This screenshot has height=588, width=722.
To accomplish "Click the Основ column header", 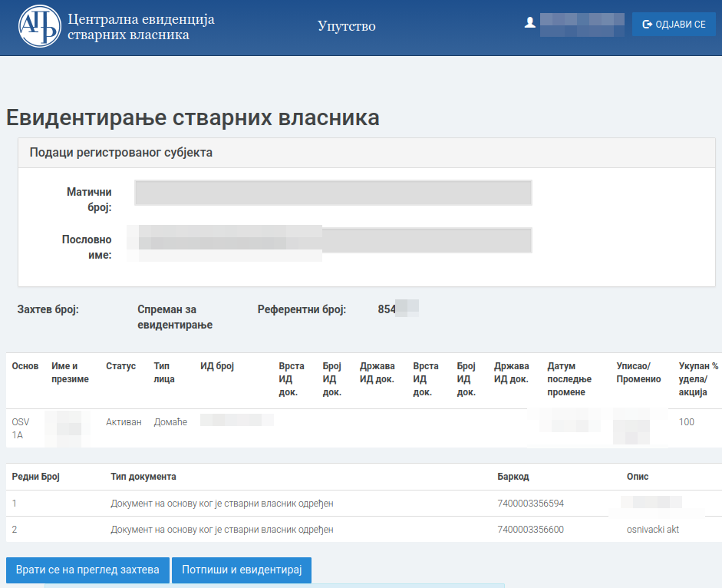I will pos(25,366).
